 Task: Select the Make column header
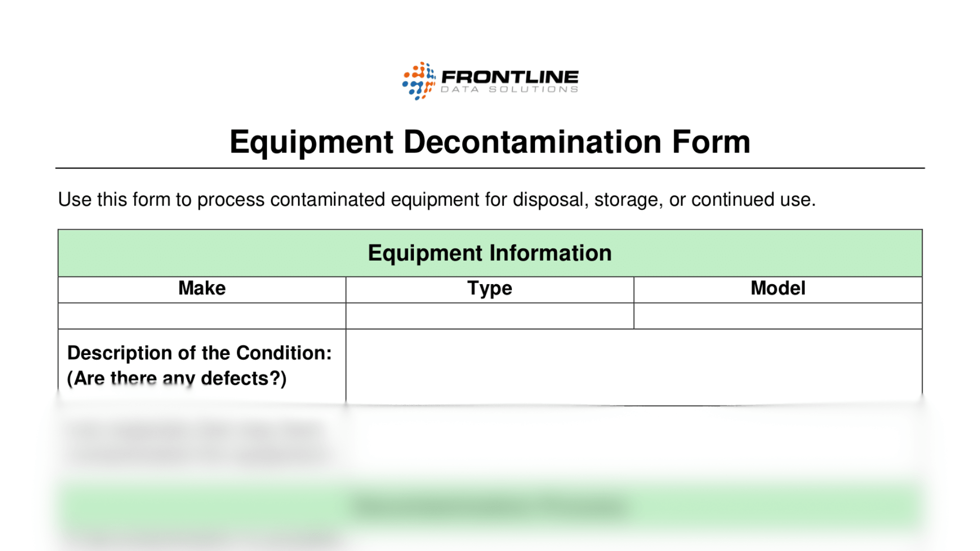(202, 289)
